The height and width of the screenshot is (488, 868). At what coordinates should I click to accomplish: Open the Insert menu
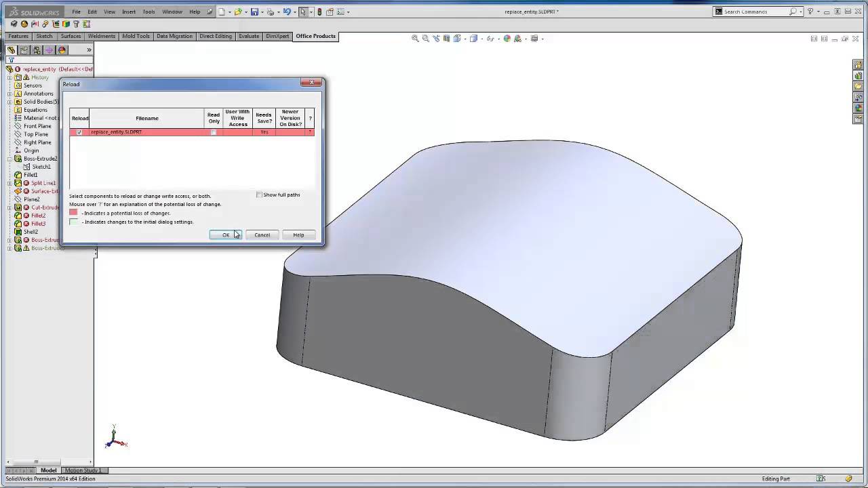tap(129, 12)
